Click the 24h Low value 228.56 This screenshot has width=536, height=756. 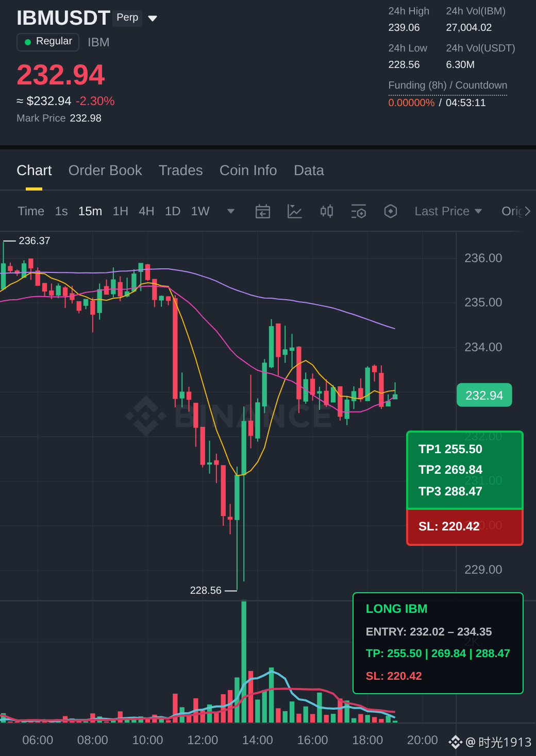tap(404, 64)
